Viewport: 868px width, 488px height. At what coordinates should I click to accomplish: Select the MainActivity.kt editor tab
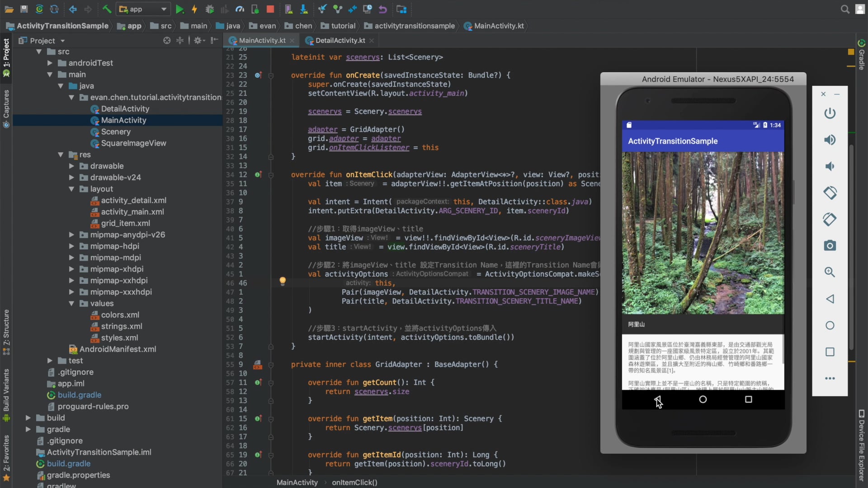tap(262, 41)
